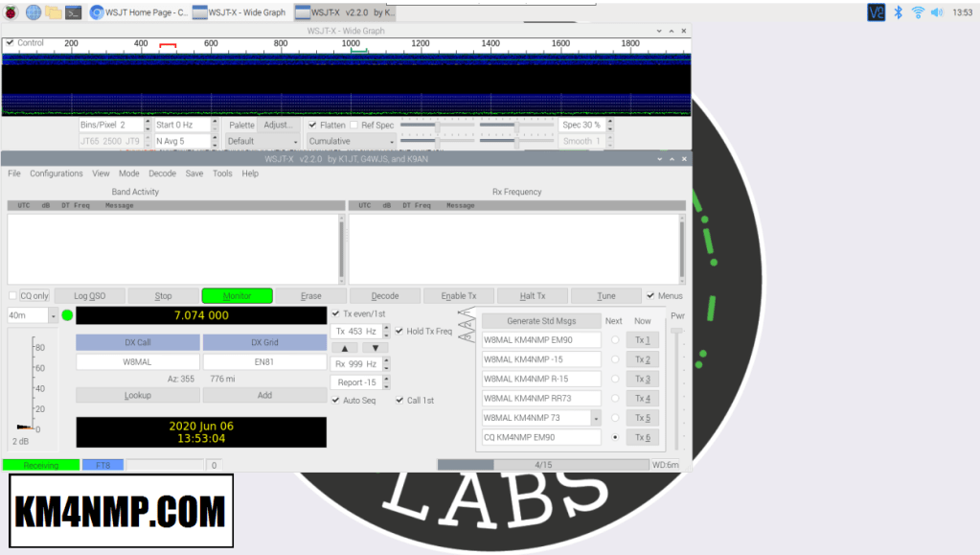Viewport: 980px width, 555px height.
Task: Open the Default palette dropdown
Action: (x=295, y=141)
